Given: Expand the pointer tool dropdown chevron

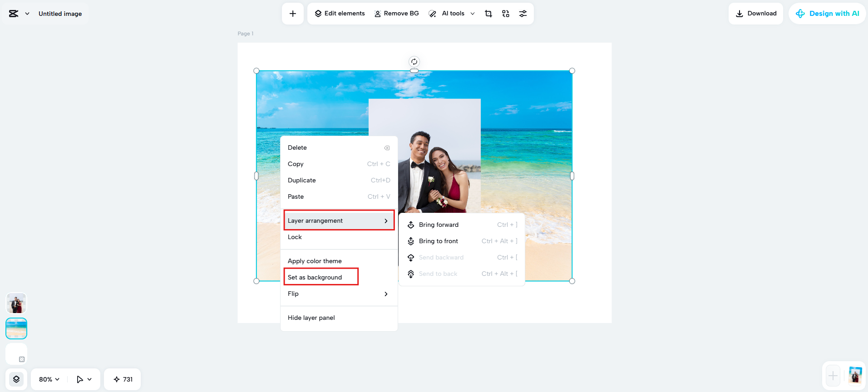Looking at the screenshot, I should [89, 379].
